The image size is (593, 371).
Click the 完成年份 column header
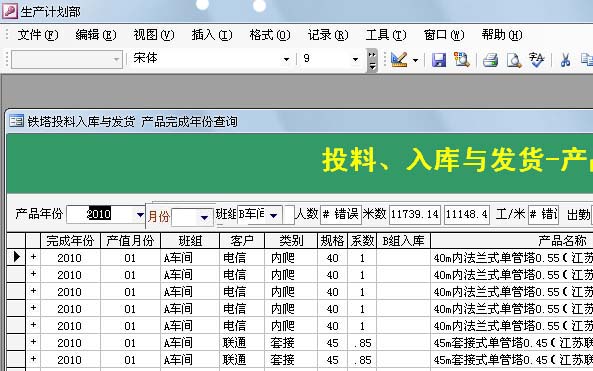(x=70, y=241)
